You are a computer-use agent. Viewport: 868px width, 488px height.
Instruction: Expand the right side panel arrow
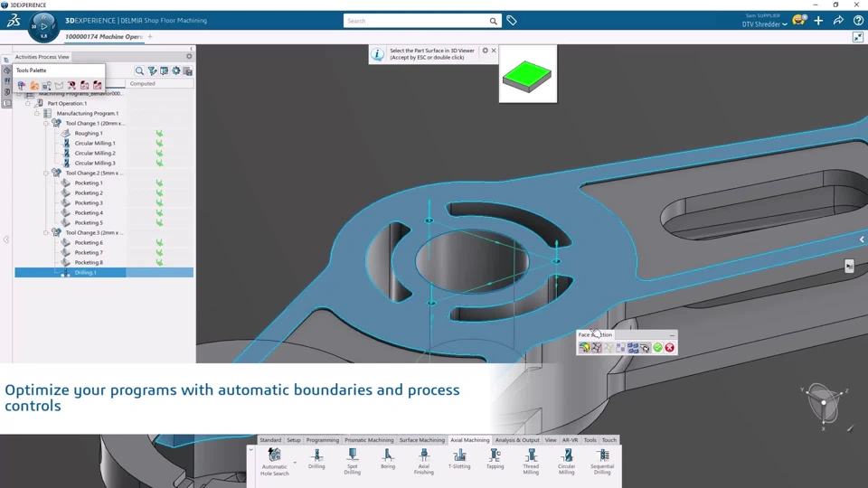pos(862,239)
